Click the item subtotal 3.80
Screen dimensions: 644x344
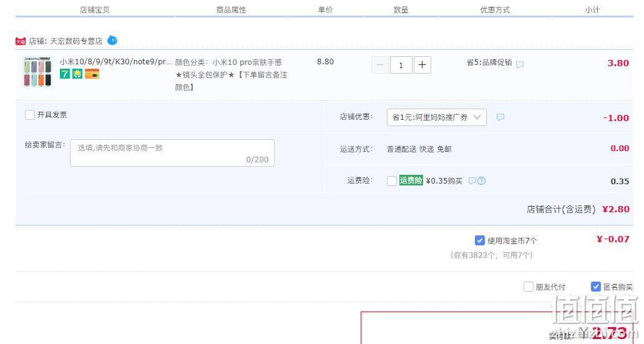(x=618, y=63)
